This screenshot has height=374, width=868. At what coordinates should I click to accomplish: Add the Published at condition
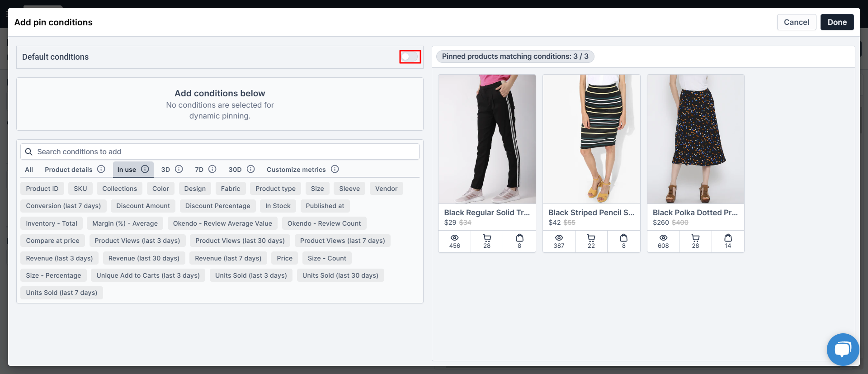pyautogui.click(x=325, y=206)
